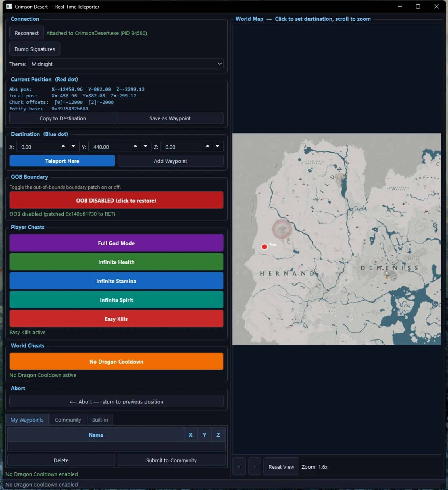Click Reset View under the map
The width and height of the screenshot is (448, 490).
click(x=281, y=467)
